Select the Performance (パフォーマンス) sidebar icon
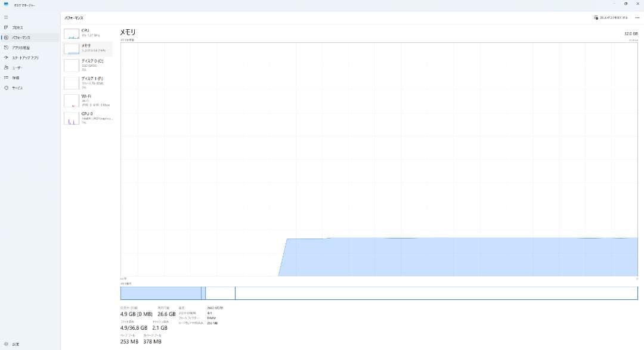Screen dimensions: 644x350 6,38
